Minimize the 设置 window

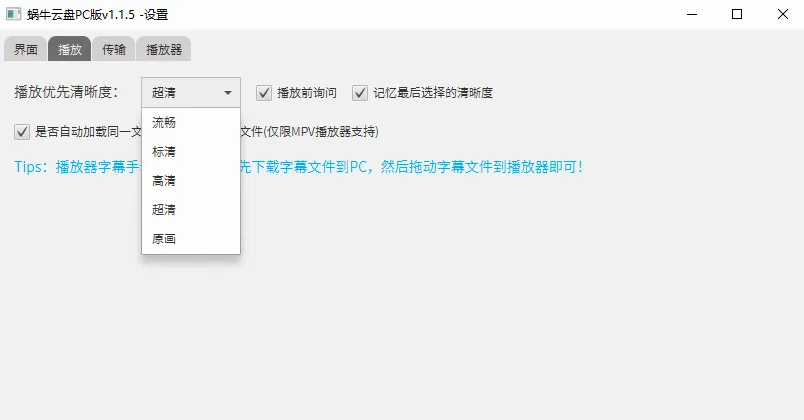tap(692, 14)
